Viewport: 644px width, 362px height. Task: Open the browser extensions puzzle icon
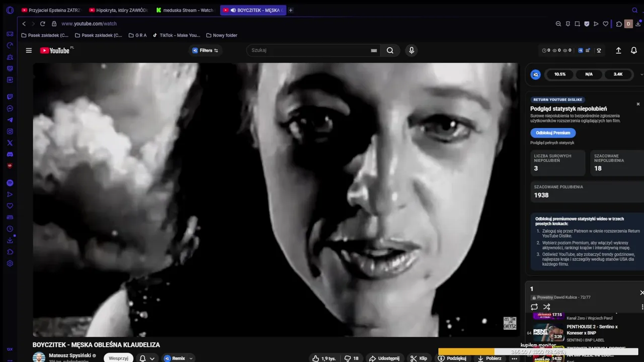(619, 24)
